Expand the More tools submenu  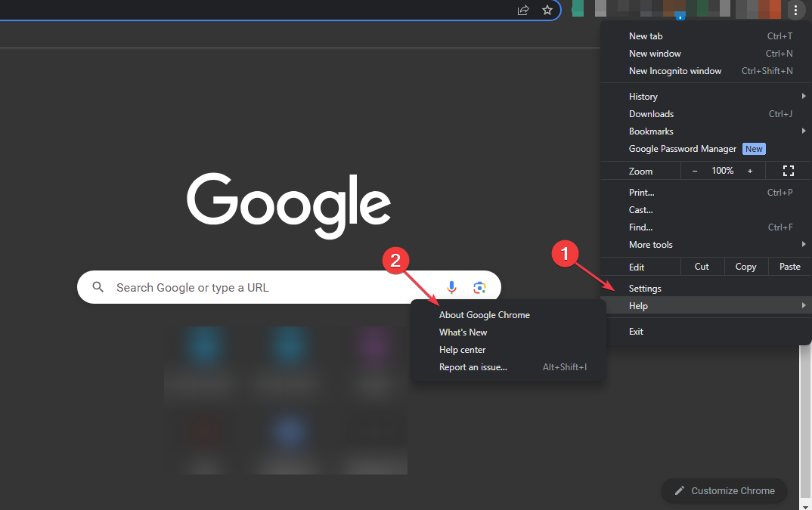coord(706,244)
